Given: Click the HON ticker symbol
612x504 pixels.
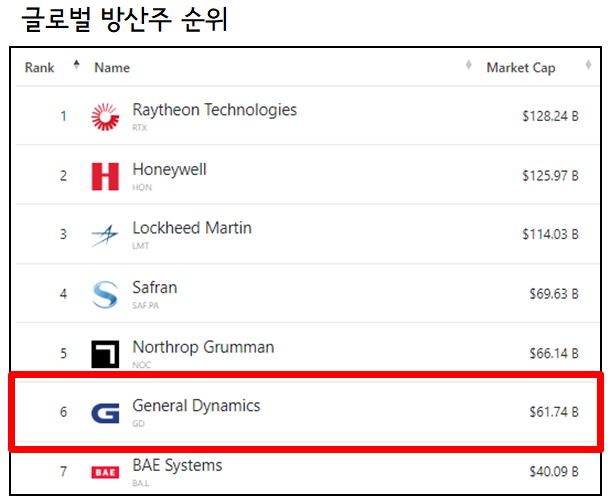Looking at the screenshot, I should 142,187.
